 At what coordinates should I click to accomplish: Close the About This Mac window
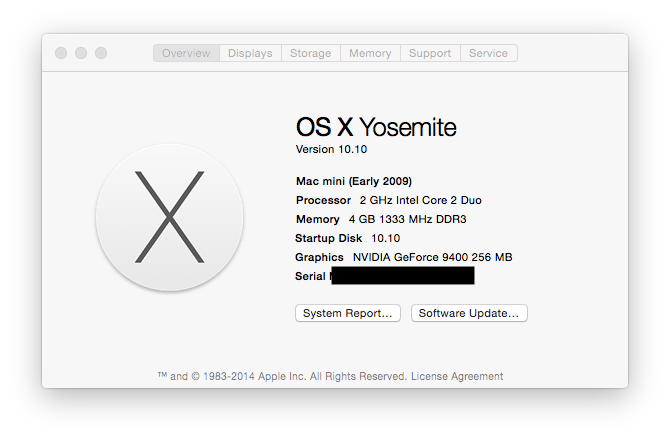61,53
